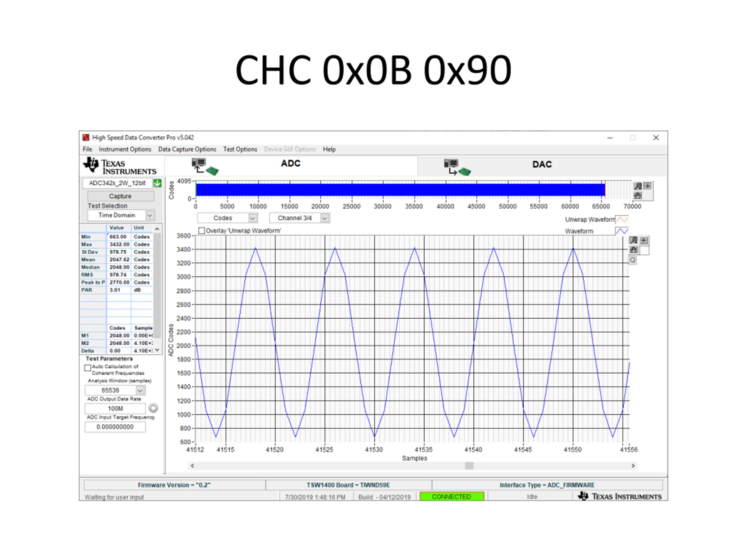Open the ADC342x_2W_12bit device selector
This screenshot has width=747, height=560.
[117, 183]
